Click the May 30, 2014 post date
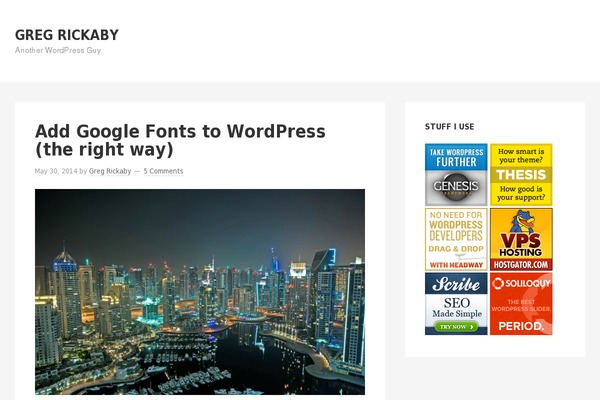600x400 pixels. click(x=56, y=171)
